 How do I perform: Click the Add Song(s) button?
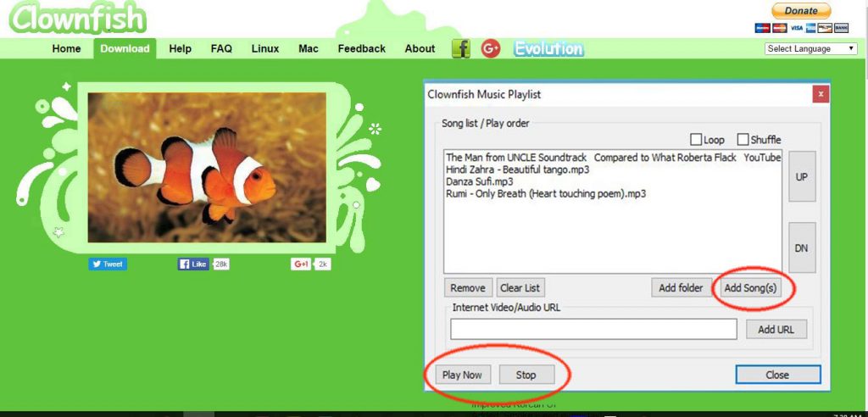click(x=751, y=288)
